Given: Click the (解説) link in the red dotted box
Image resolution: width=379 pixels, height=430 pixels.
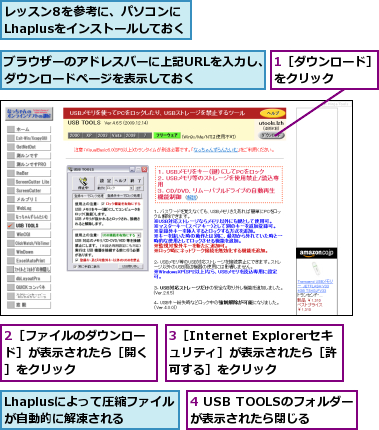Looking at the screenshot, I should click(x=191, y=197).
